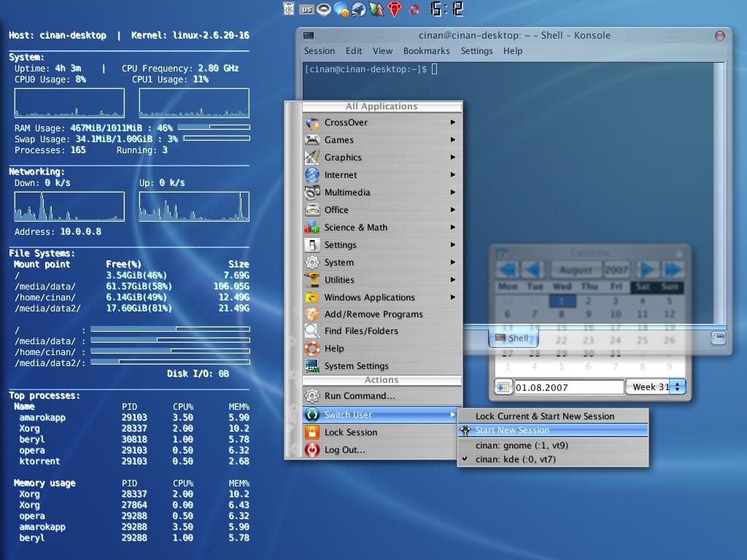Screen dimensions: 747x560
Task: Click the 01.08.2007 date input field
Action: pyautogui.click(x=569, y=387)
